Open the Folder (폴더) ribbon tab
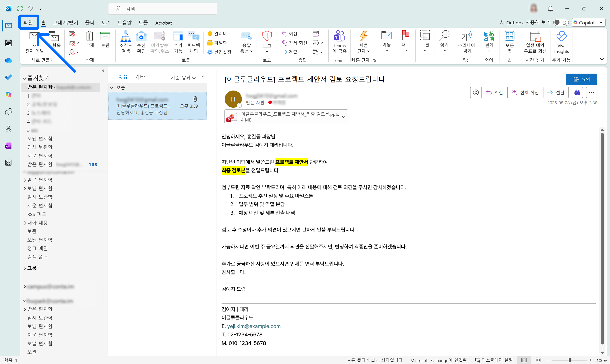610x364 pixels. pyautogui.click(x=90, y=23)
